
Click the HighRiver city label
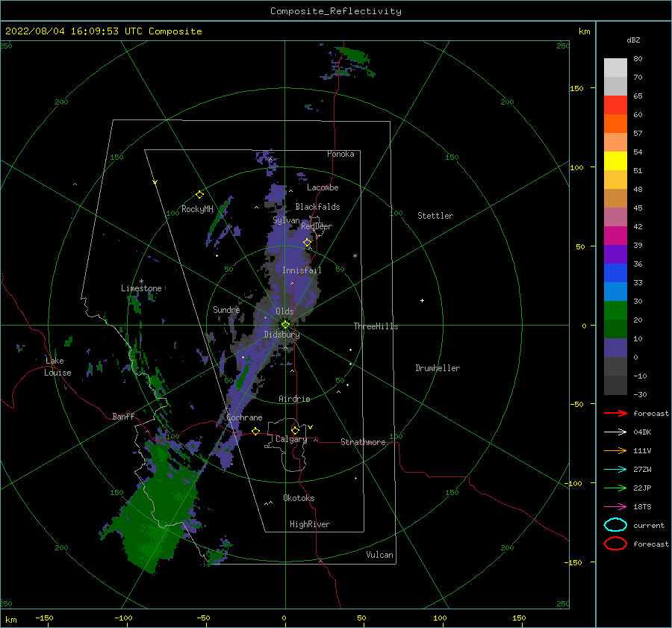tap(310, 524)
